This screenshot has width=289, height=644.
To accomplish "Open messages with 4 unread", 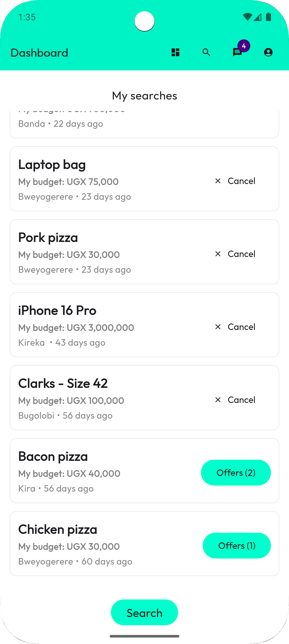I will point(237,52).
